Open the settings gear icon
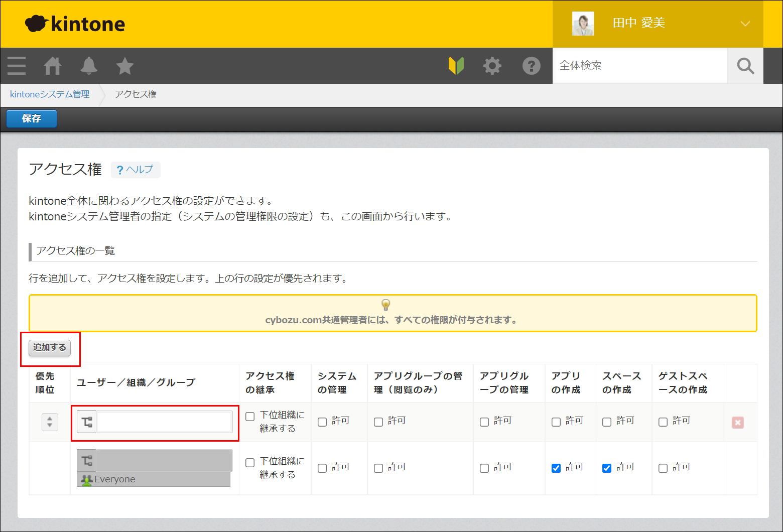783x532 pixels. point(492,66)
